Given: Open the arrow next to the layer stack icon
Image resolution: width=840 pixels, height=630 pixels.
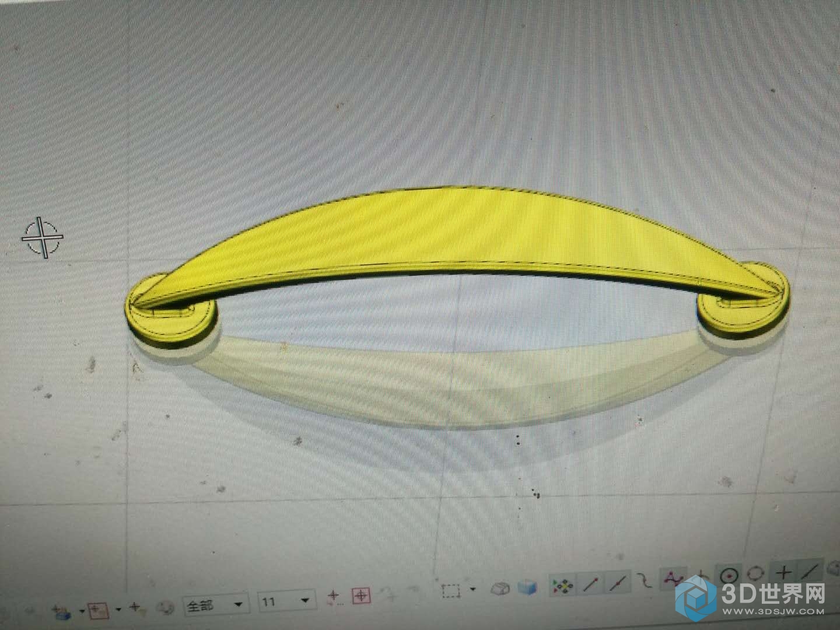Looking at the screenshot, I should pos(82,611).
